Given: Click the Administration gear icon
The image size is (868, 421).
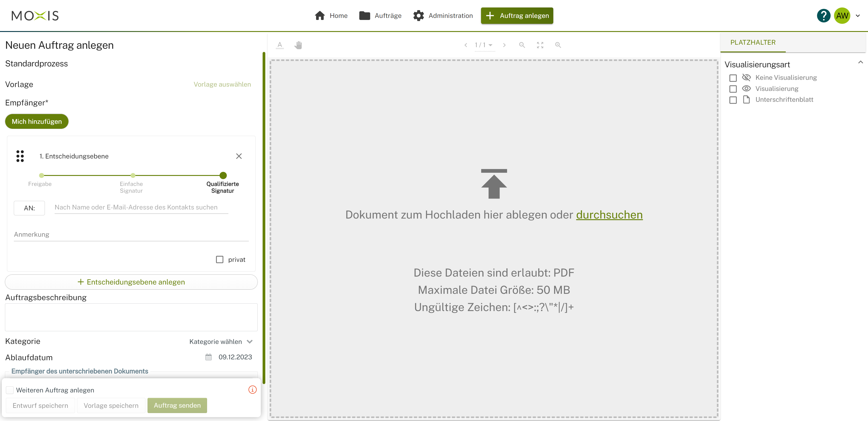Looking at the screenshot, I should (x=419, y=15).
